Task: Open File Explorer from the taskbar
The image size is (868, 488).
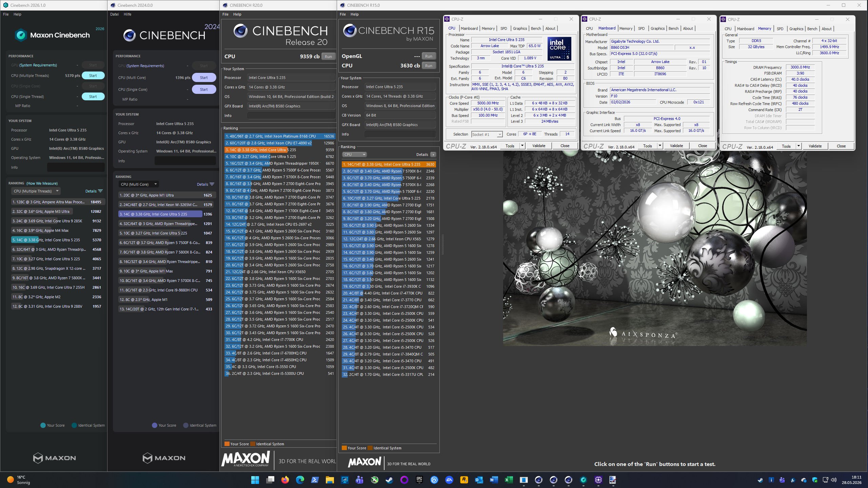Action: click(330, 480)
